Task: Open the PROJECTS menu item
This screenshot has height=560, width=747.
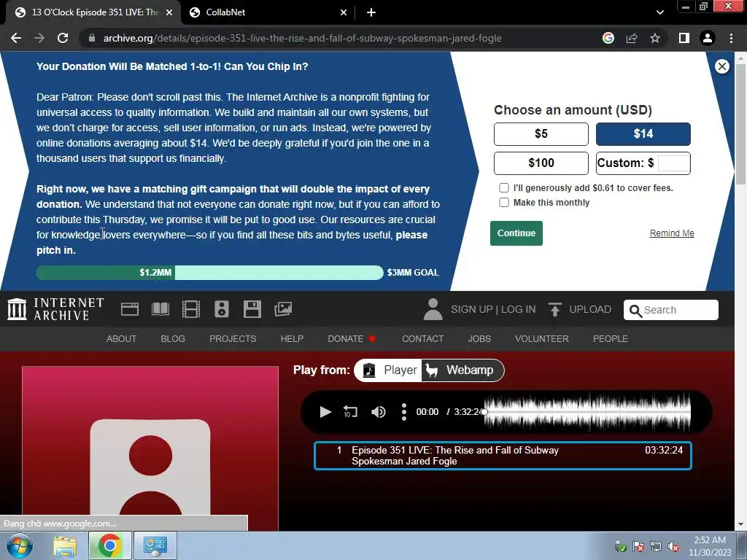Action: click(x=233, y=338)
